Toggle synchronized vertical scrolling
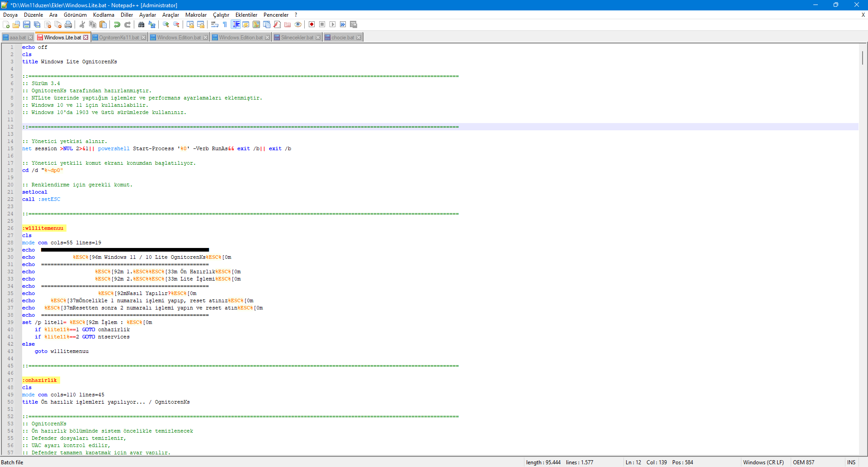 (x=190, y=24)
